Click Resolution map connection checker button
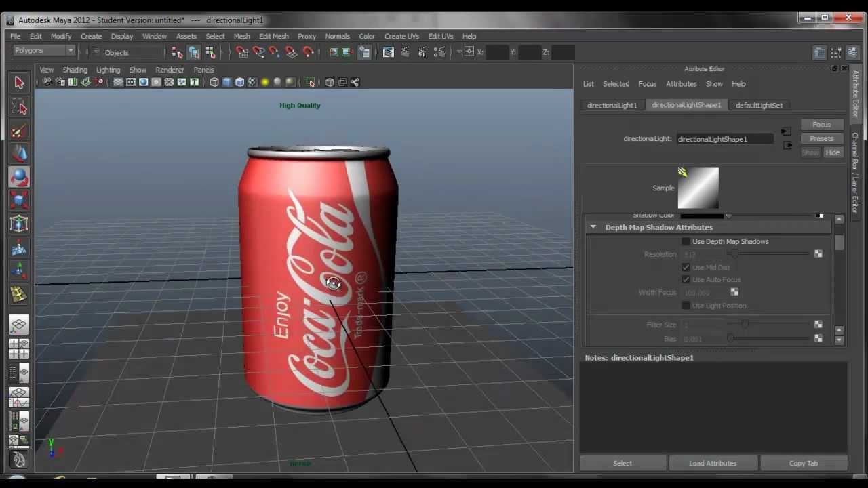Image resolution: width=868 pixels, height=488 pixels. [818, 254]
